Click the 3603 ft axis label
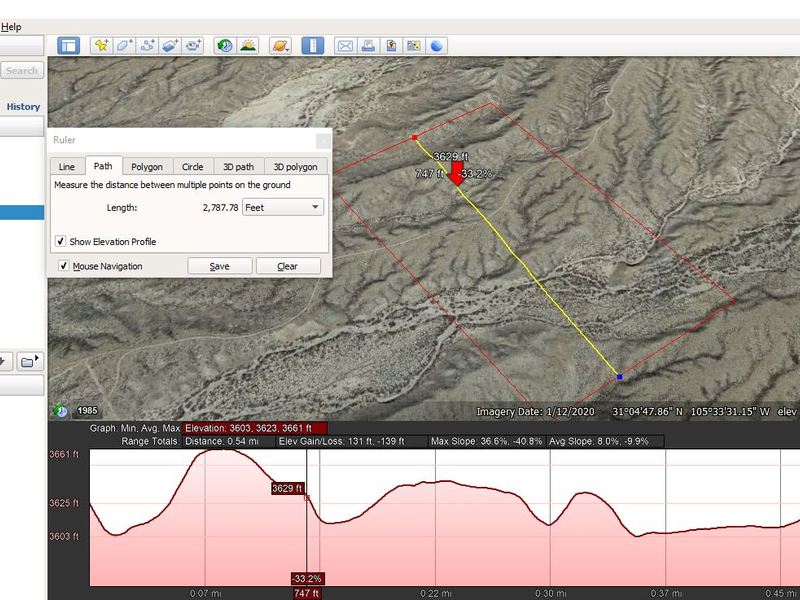 pyautogui.click(x=64, y=536)
